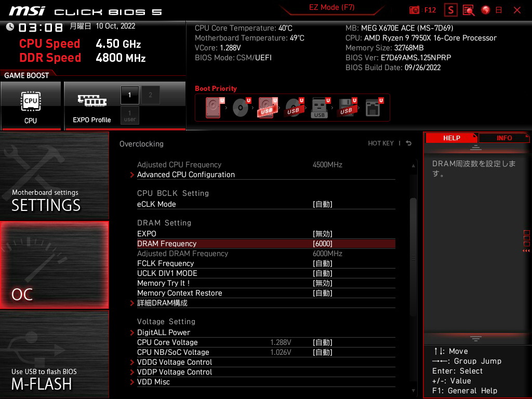Click the GAME BOOST label

tap(26, 75)
